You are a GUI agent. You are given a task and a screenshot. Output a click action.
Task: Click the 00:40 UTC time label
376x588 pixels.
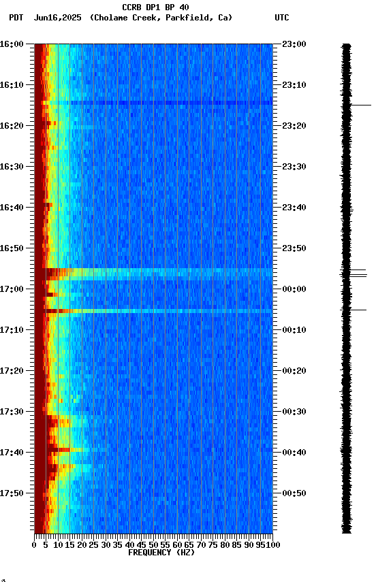click(294, 453)
